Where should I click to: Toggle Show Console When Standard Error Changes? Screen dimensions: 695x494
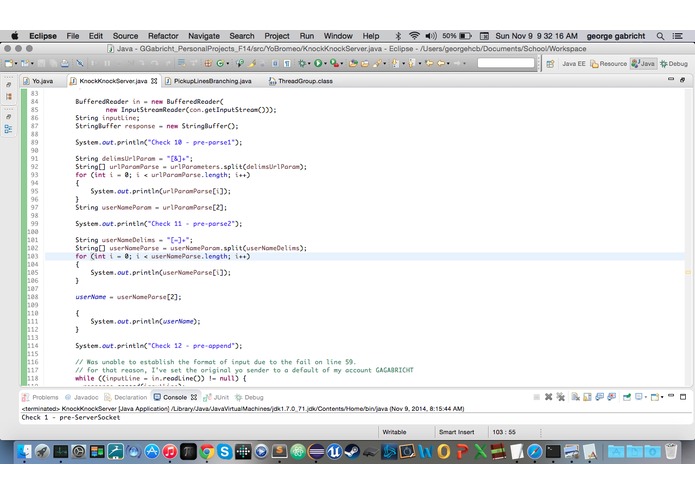[x=612, y=397]
